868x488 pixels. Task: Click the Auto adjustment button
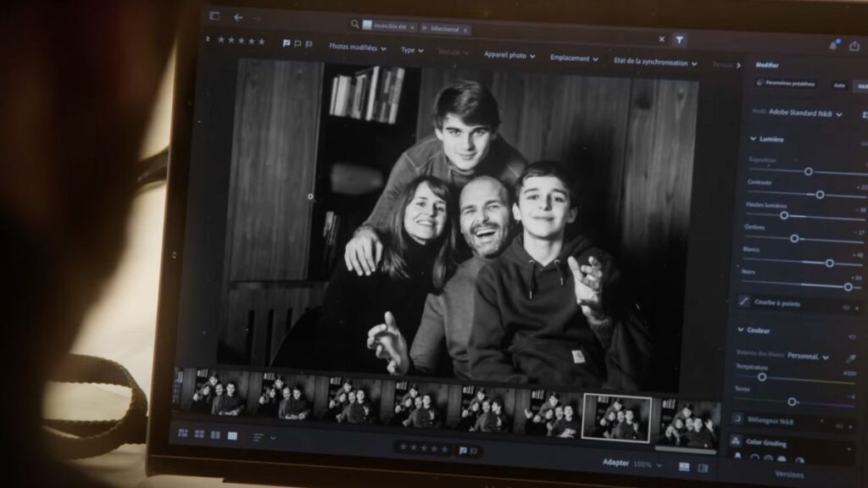(x=838, y=85)
